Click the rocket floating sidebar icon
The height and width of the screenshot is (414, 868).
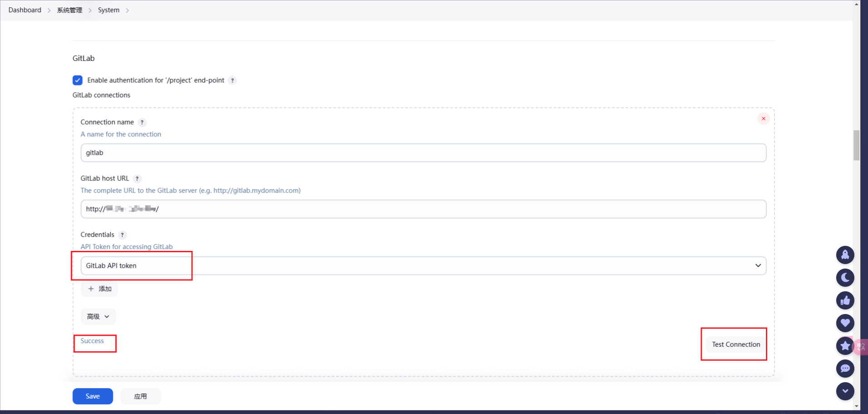845,255
